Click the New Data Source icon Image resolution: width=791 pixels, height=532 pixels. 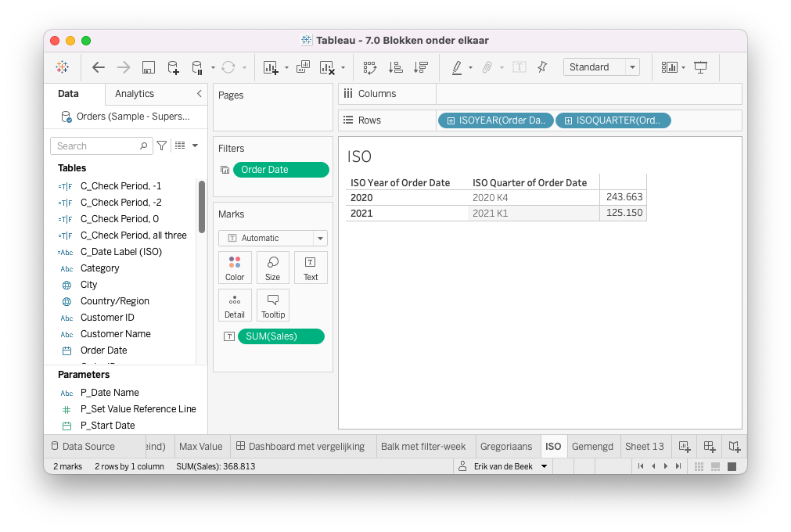[173, 67]
